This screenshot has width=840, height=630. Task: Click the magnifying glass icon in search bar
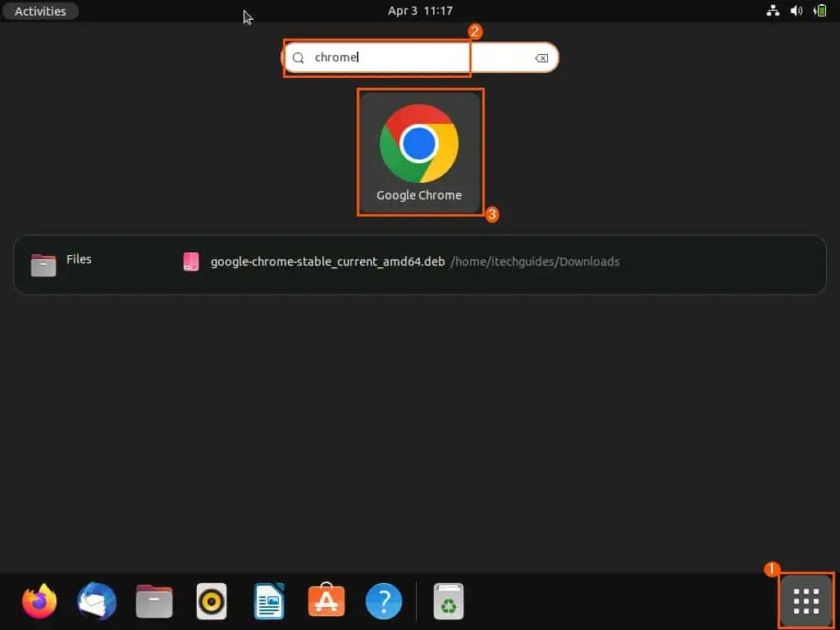[x=298, y=57]
